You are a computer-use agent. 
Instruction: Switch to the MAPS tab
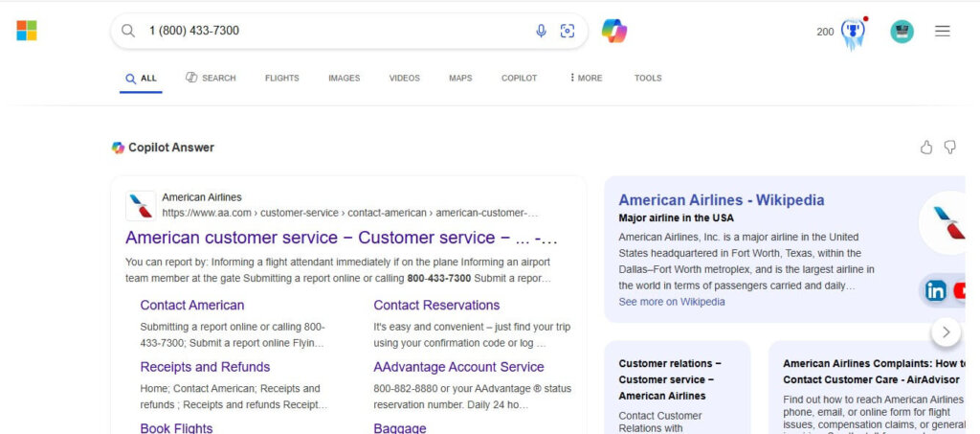tap(460, 79)
